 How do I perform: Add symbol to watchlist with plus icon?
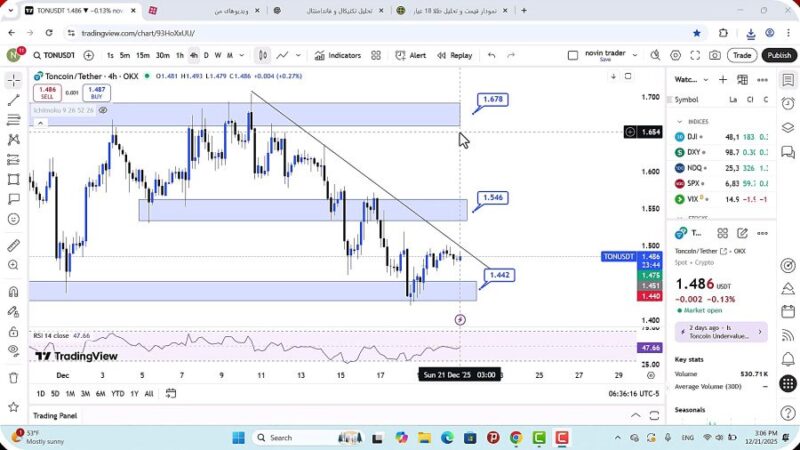tap(723, 79)
